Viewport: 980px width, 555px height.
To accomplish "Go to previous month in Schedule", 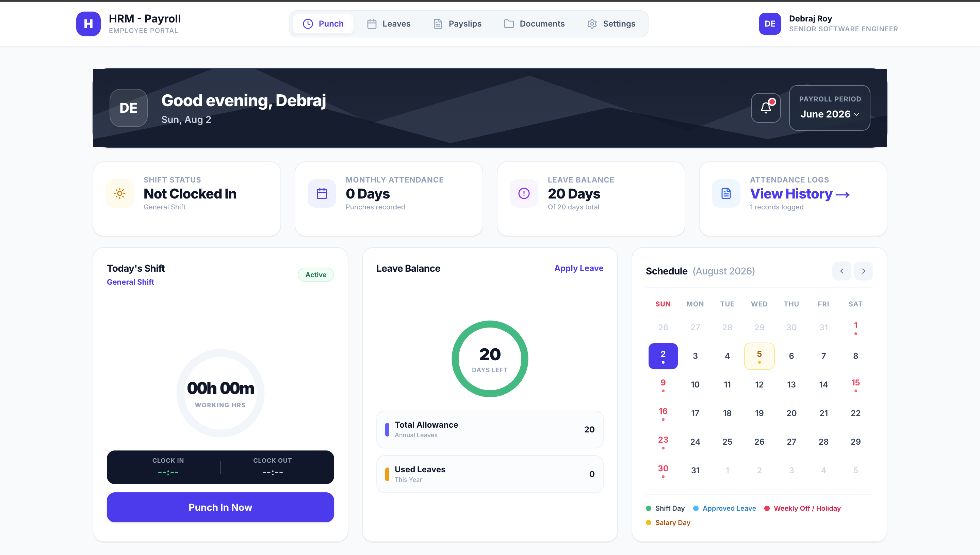I will pos(842,271).
